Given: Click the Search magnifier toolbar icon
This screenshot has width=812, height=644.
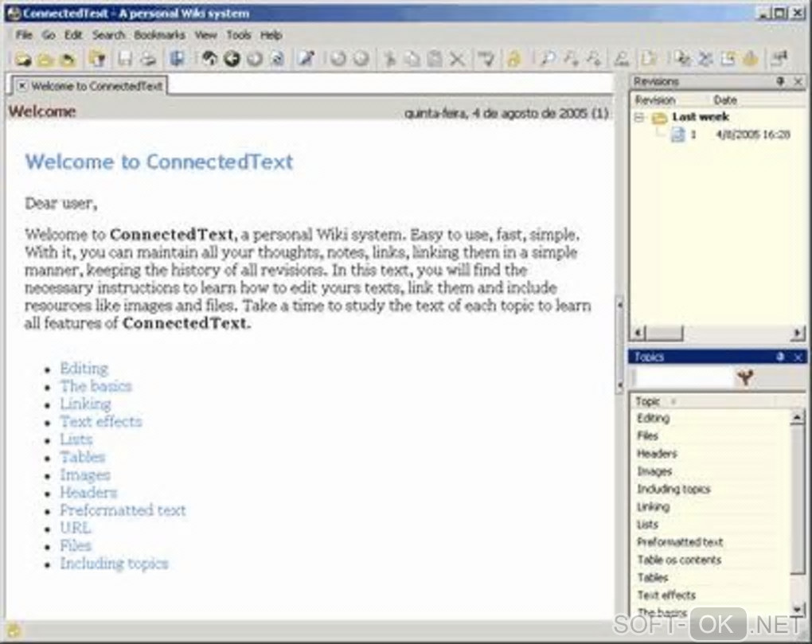Looking at the screenshot, I should 547,59.
